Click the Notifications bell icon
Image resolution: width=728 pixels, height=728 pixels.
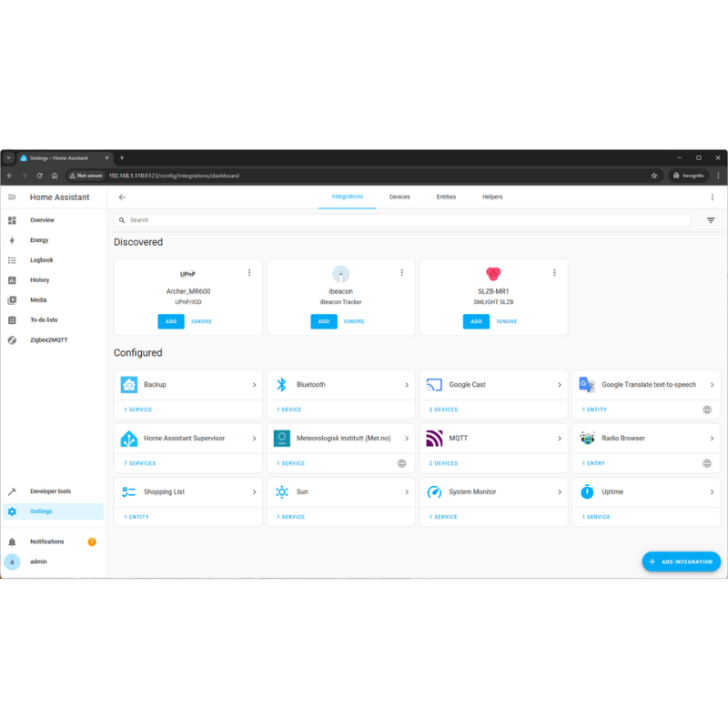point(12,541)
